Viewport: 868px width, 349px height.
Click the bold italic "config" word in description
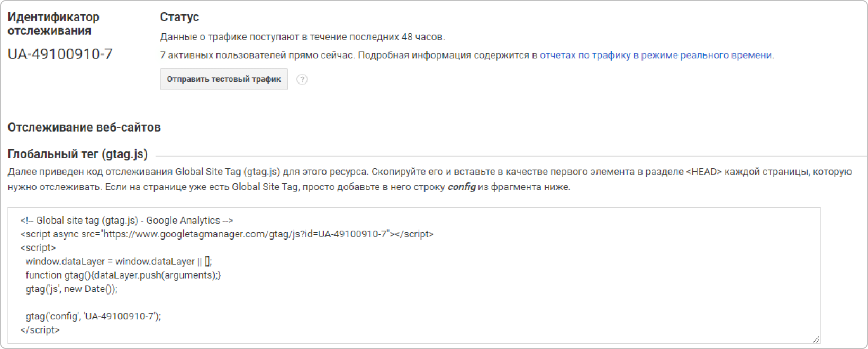(462, 187)
